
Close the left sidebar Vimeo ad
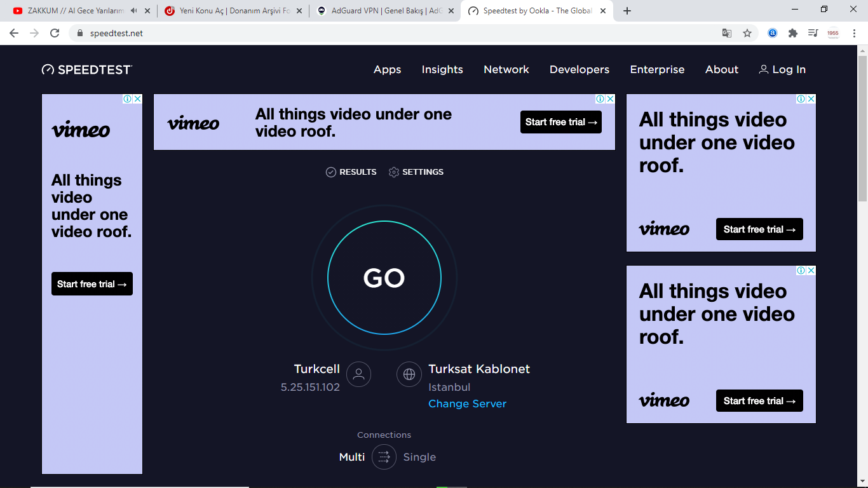point(137,99)
